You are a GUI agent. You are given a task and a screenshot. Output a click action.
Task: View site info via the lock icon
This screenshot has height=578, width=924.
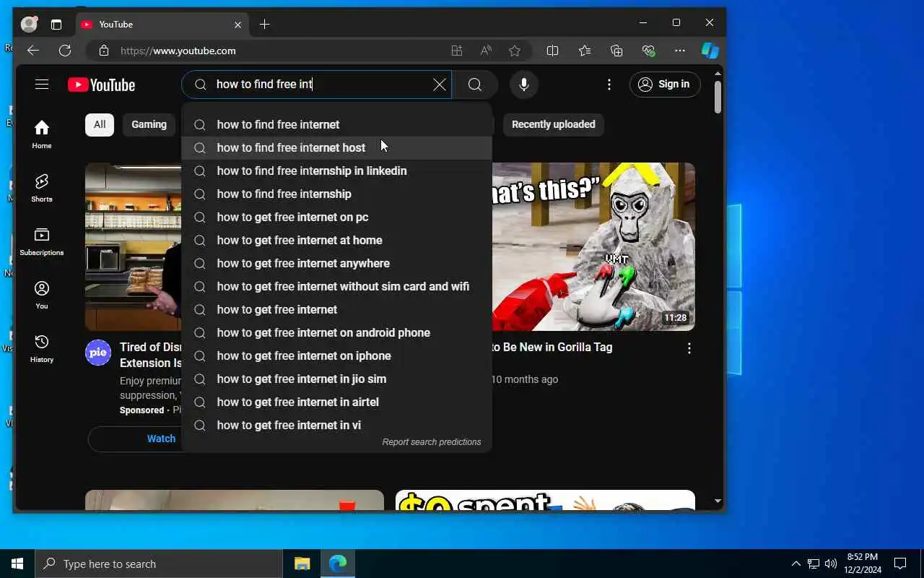(x=104, y=51)
